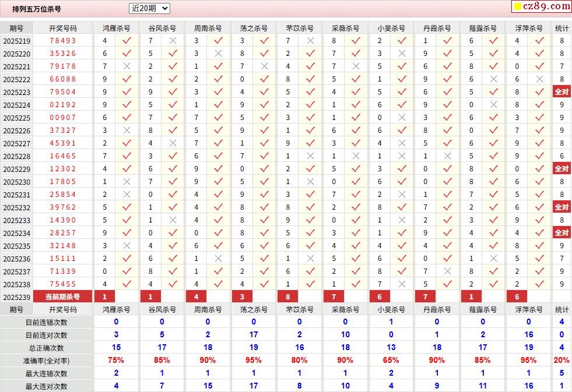
Task: Click the grey X mark for 丹霞杀号 in row 2025228
Action: tap(448, 156)
